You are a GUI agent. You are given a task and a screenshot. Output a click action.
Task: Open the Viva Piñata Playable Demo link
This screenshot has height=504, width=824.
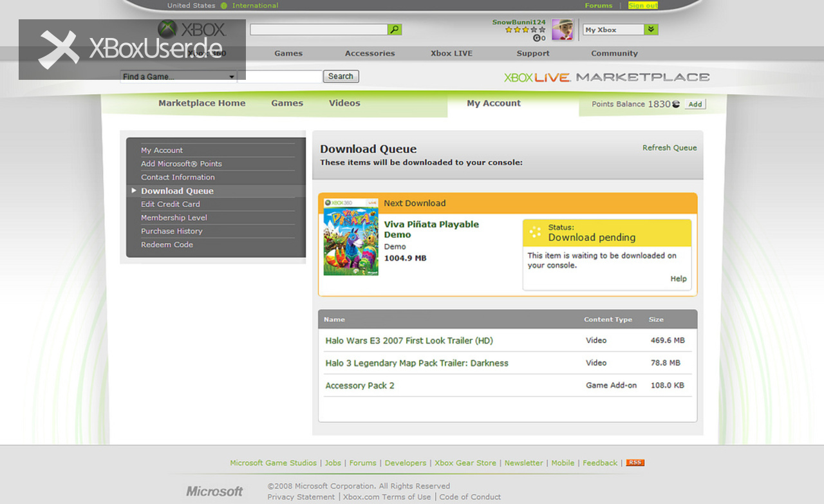[x=431, y=229]
